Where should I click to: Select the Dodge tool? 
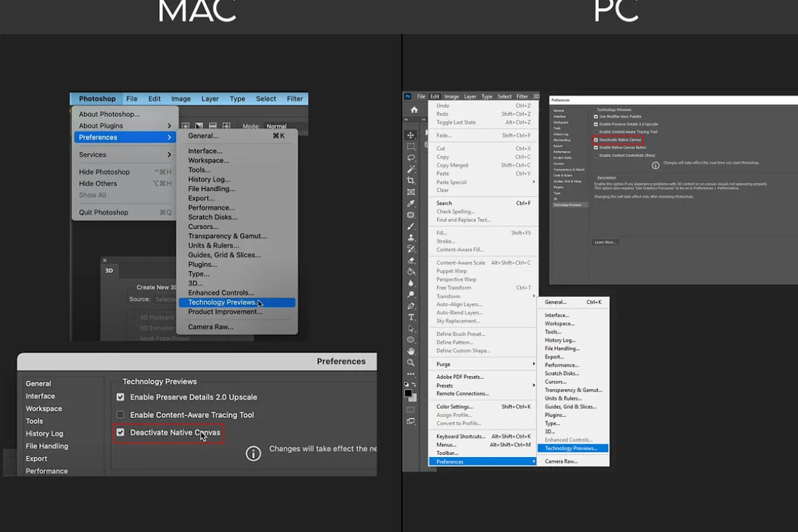pyautogui.click(x=411, y=294)
